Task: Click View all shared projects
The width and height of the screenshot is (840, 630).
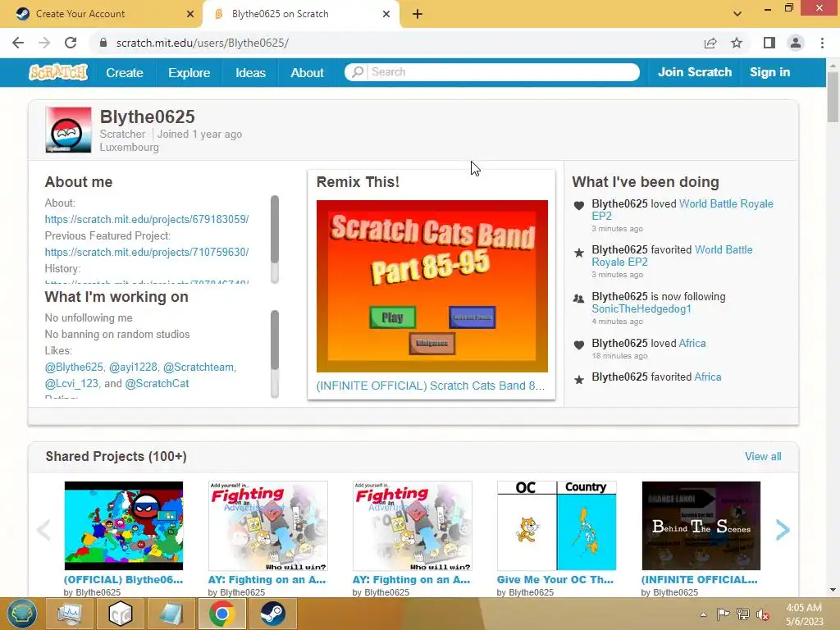Action: click(763, 456)
